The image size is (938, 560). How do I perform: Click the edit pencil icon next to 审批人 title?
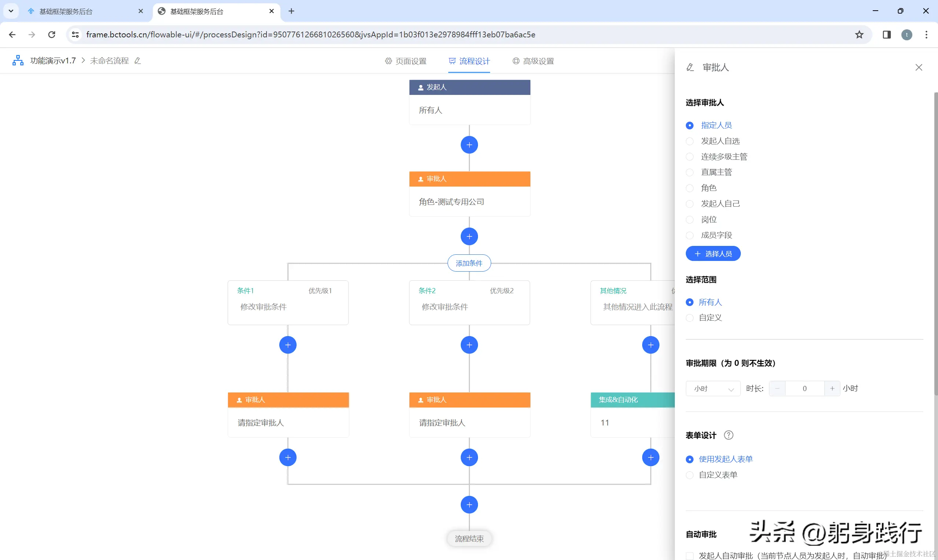[690, 67]
